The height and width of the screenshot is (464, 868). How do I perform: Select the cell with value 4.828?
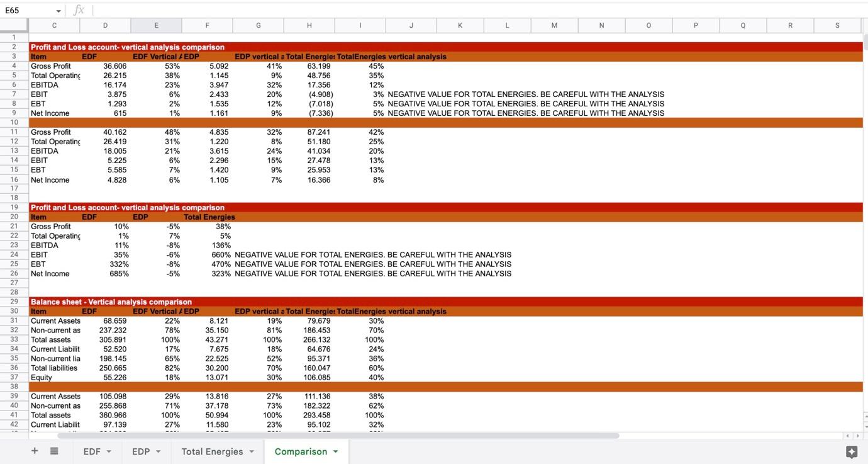click(x=105, y=180)
